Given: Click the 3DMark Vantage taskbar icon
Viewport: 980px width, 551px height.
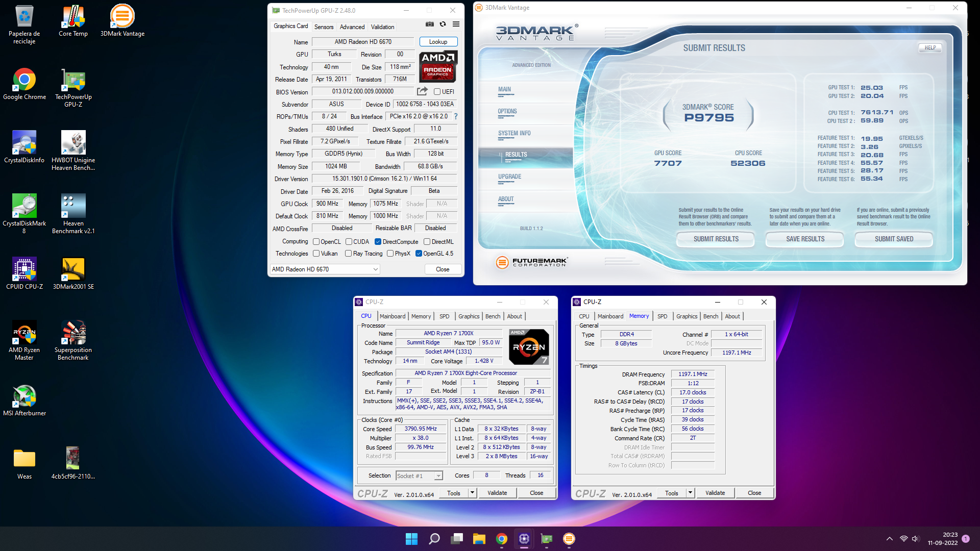Looking at the screenshot, I should [569, 539].
